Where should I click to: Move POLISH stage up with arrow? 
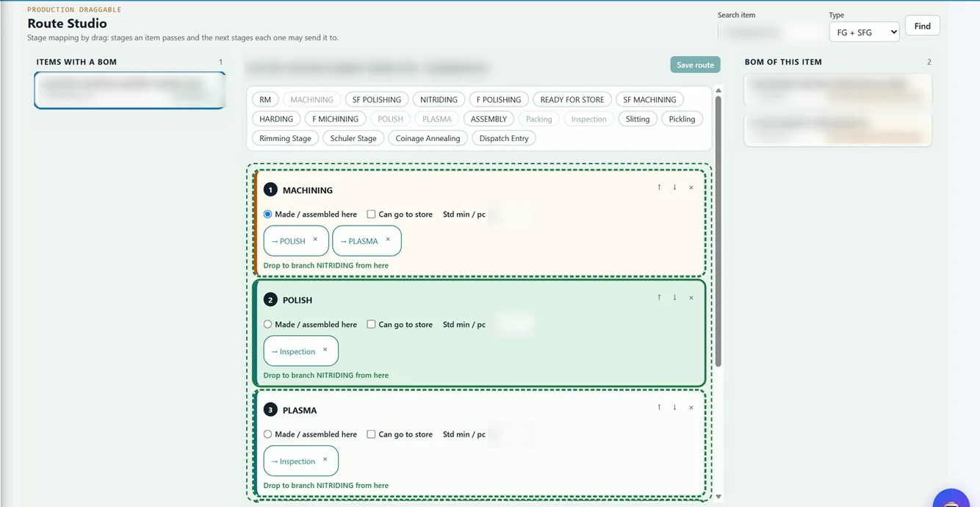coord(659,298)
